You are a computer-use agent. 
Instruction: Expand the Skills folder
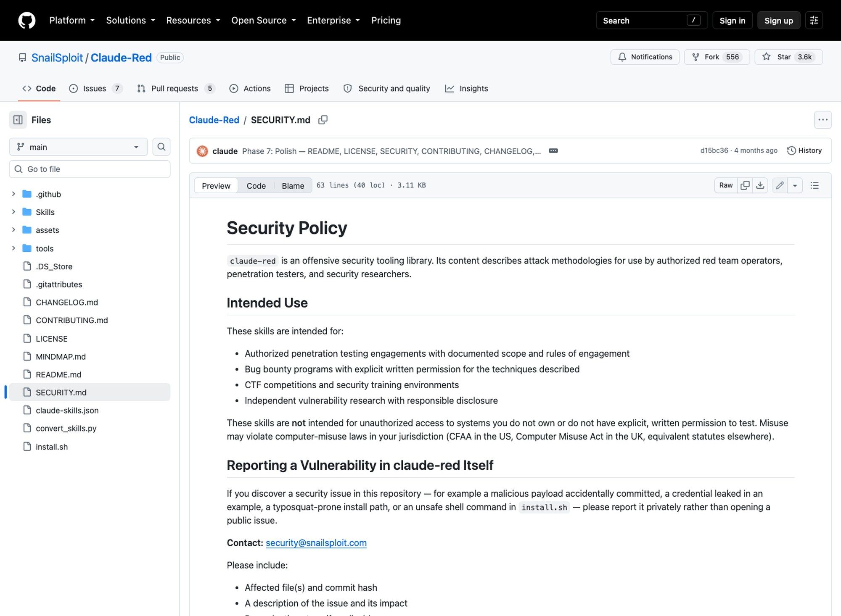[13, 212]
